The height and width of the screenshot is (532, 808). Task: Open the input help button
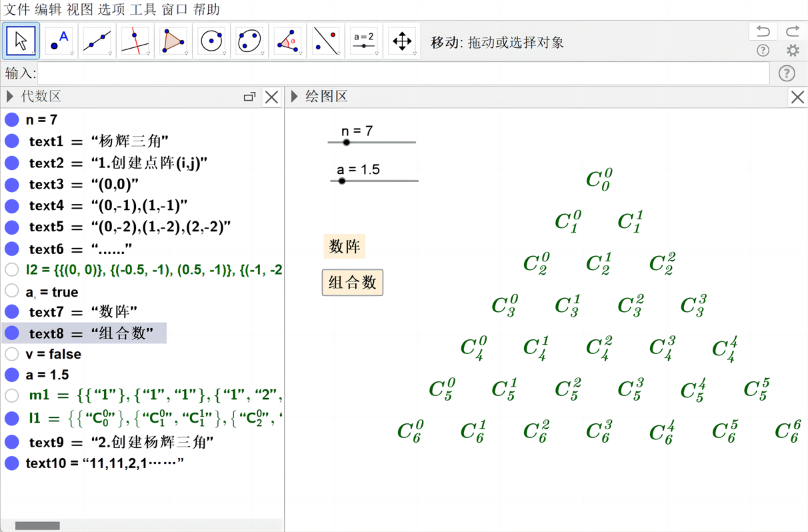[x=787, y=73]
